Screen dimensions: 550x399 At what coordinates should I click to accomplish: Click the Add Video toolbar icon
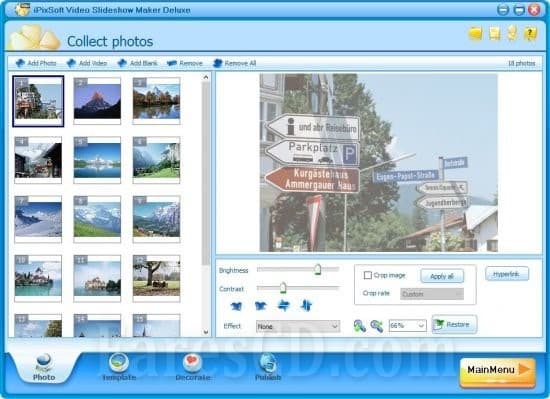tap(72, 63)
